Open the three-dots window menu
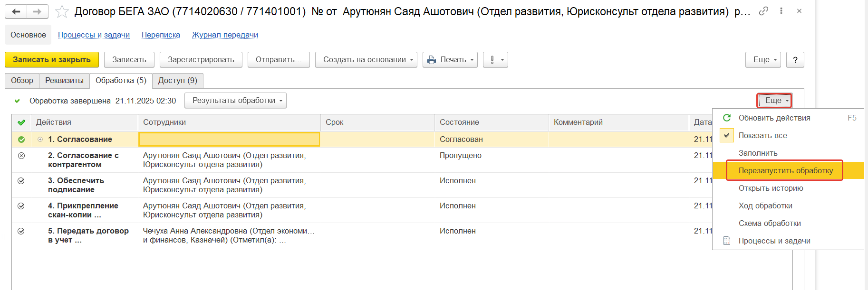Viewport: 868px width, 290px height. 781,11
